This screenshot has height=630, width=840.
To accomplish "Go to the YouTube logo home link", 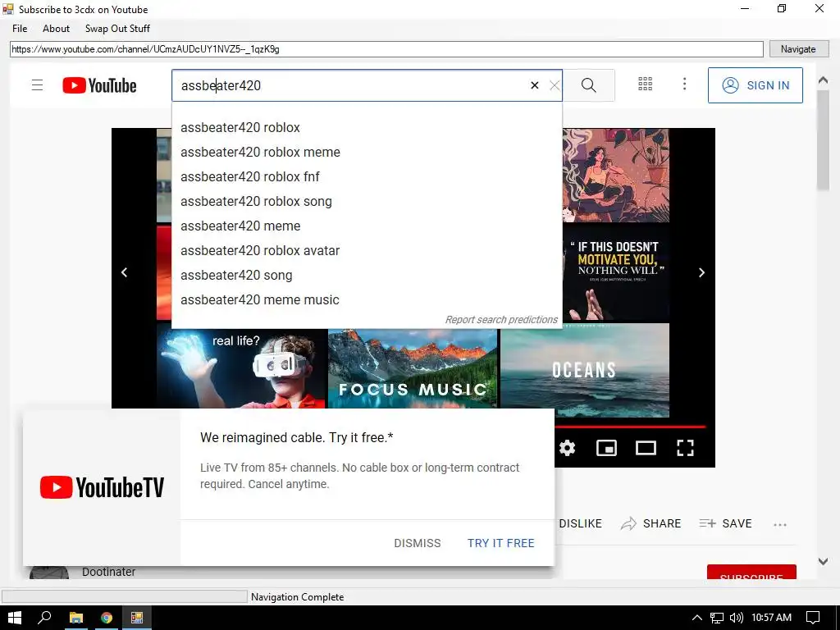I will [99, 85].
